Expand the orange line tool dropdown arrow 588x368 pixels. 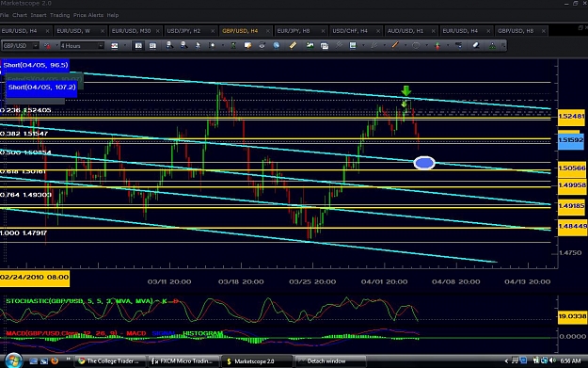point(405,45)
